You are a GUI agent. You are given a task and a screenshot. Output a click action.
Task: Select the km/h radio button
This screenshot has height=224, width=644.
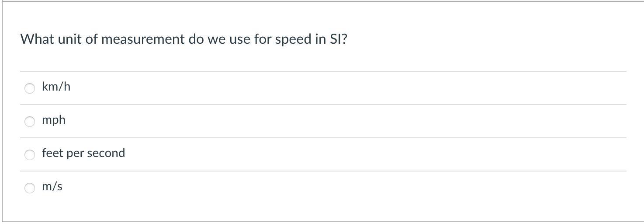pyautogui.click(x=30, y=88)
